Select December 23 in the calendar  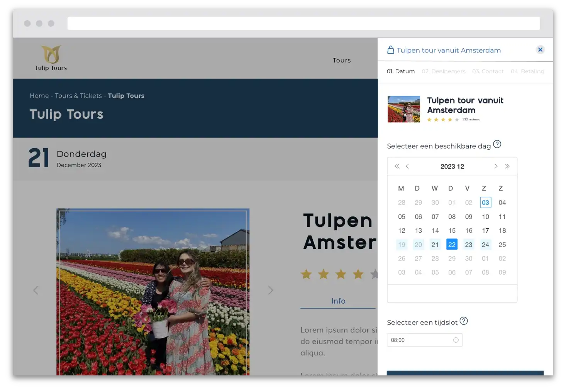[x=469, y=245]
